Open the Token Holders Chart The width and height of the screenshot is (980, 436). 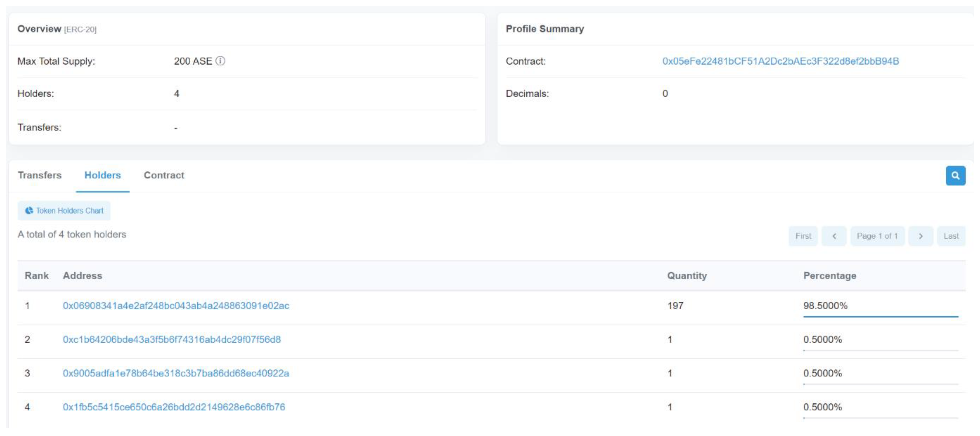click(x=64, y=211)
